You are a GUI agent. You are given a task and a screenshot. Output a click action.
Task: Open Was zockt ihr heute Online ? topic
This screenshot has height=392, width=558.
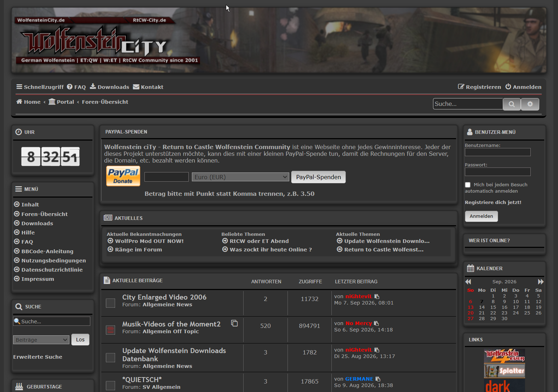(x=271, y=249)
